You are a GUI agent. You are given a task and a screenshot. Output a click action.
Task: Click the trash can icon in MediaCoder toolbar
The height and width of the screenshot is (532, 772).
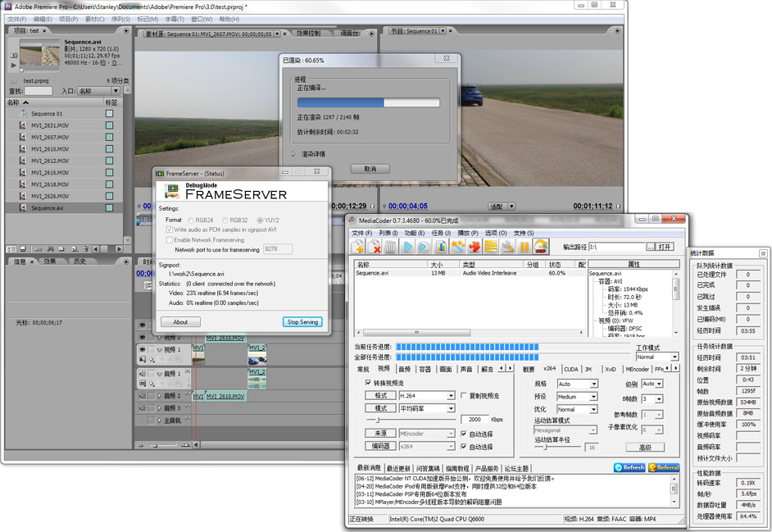coord(390,246)
